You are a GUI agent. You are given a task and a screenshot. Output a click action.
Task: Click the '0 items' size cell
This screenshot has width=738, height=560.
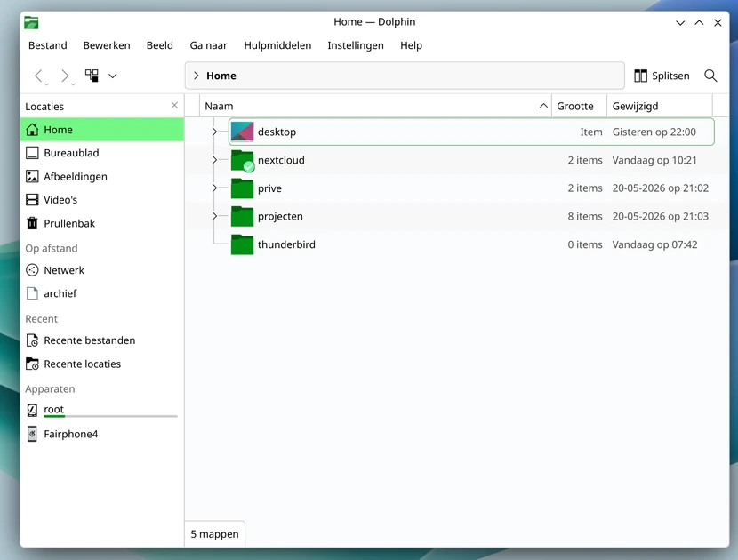[x=584, y=244]
